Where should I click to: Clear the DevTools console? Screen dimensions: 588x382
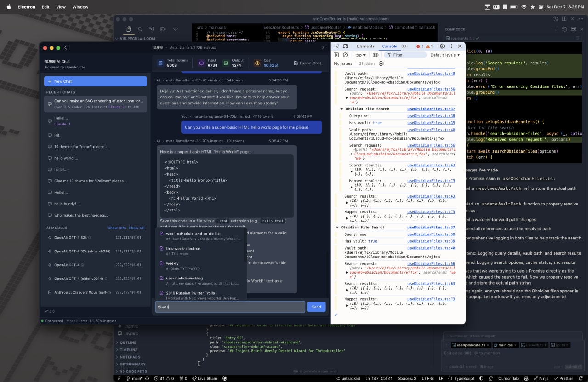(x=345, y=55)
